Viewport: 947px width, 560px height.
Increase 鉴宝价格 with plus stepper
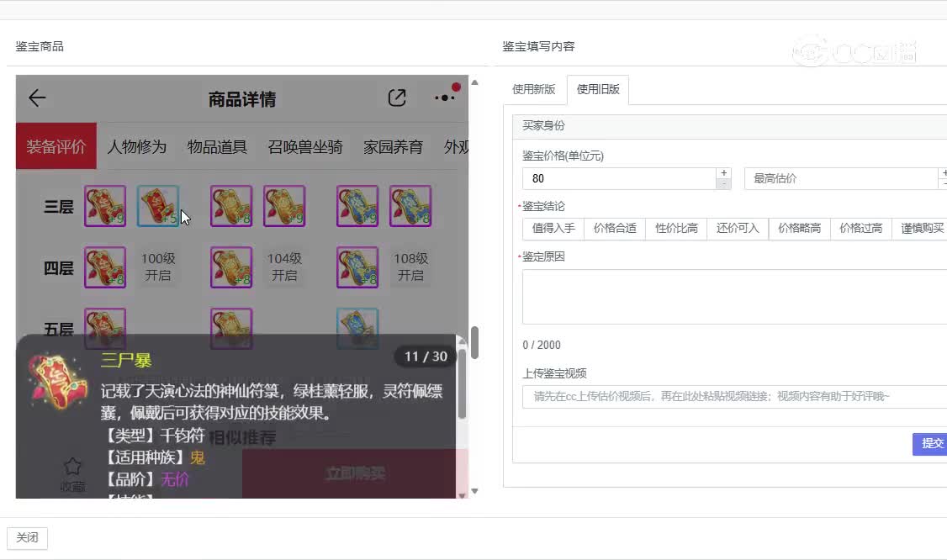tap(723, 173)
